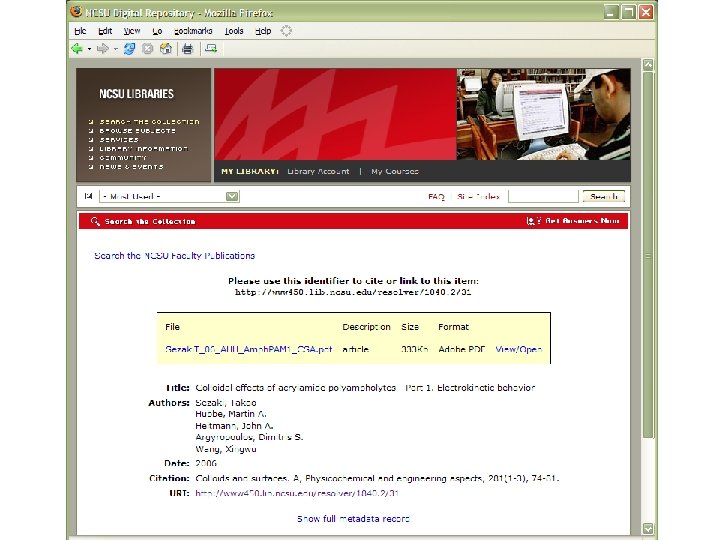Click the Adobe PDF format cell
720x540 pixels.
point(461,349)
